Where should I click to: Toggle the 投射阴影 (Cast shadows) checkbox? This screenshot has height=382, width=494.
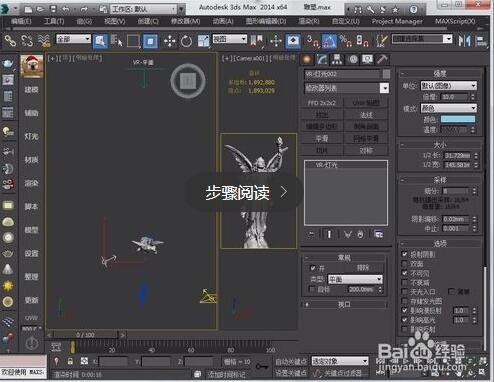(x=405, y=254)
